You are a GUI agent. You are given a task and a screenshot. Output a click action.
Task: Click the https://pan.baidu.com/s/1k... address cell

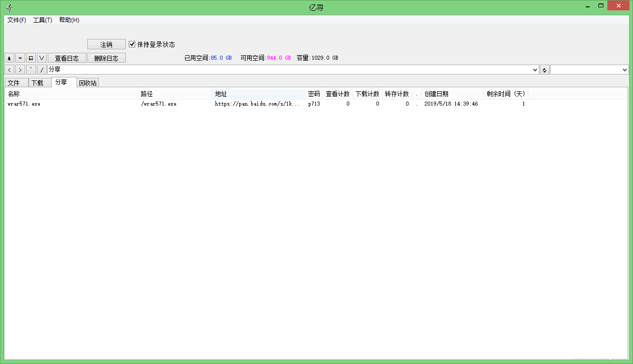point(258,104)
